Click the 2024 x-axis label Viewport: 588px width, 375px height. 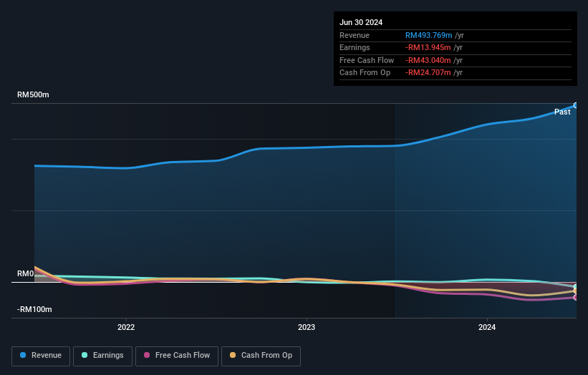point(487,327)
